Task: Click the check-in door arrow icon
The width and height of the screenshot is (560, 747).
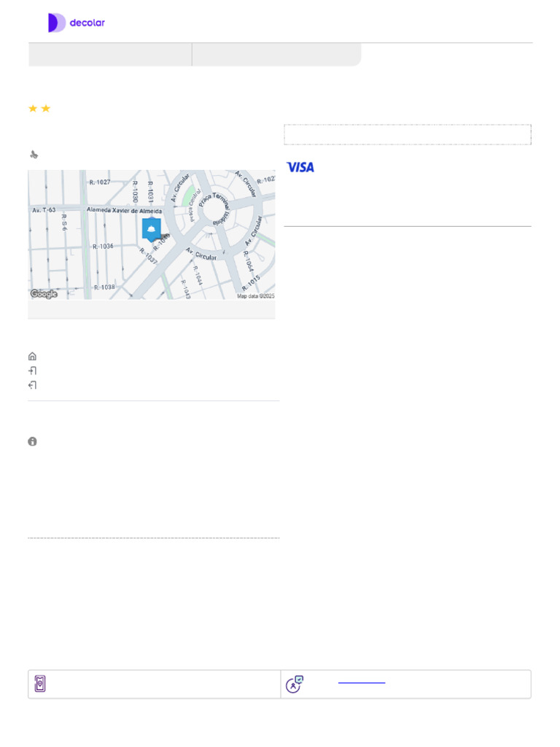Action: point(32,371)
